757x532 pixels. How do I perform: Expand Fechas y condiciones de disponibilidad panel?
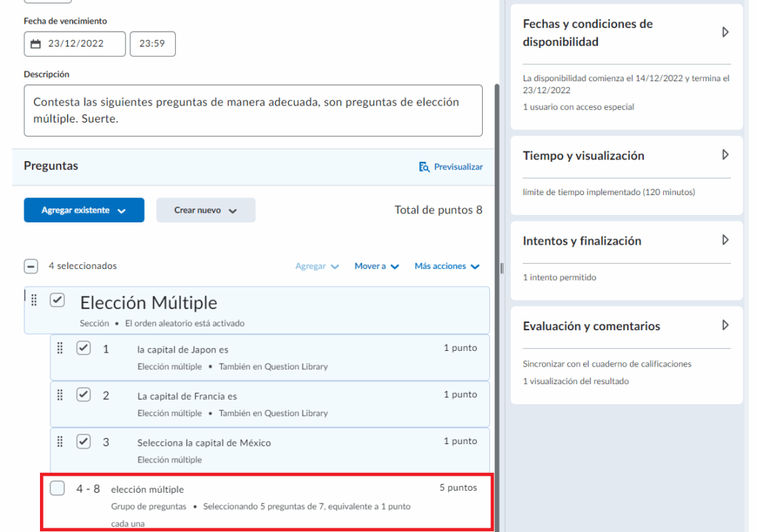click(724, 33)
